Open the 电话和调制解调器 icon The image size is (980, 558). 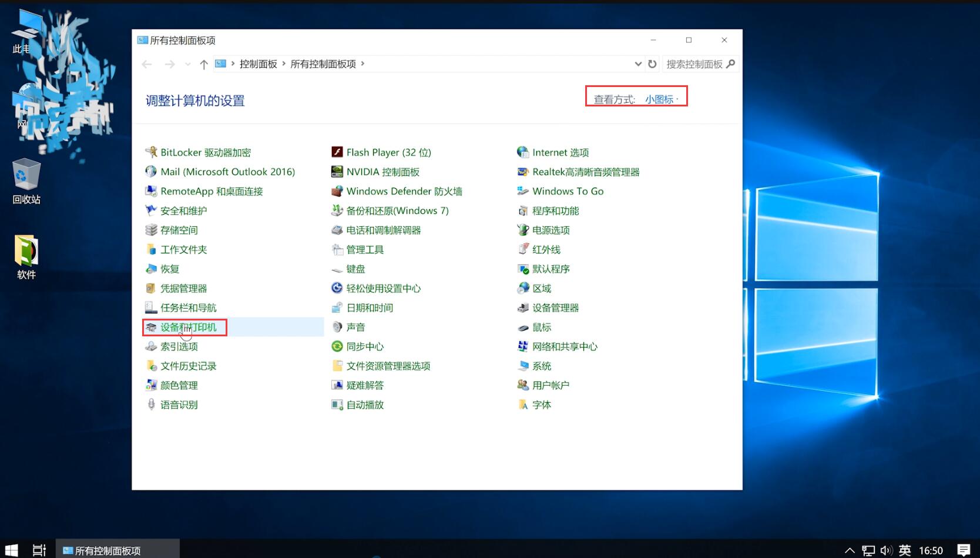(x=337, y=230)
